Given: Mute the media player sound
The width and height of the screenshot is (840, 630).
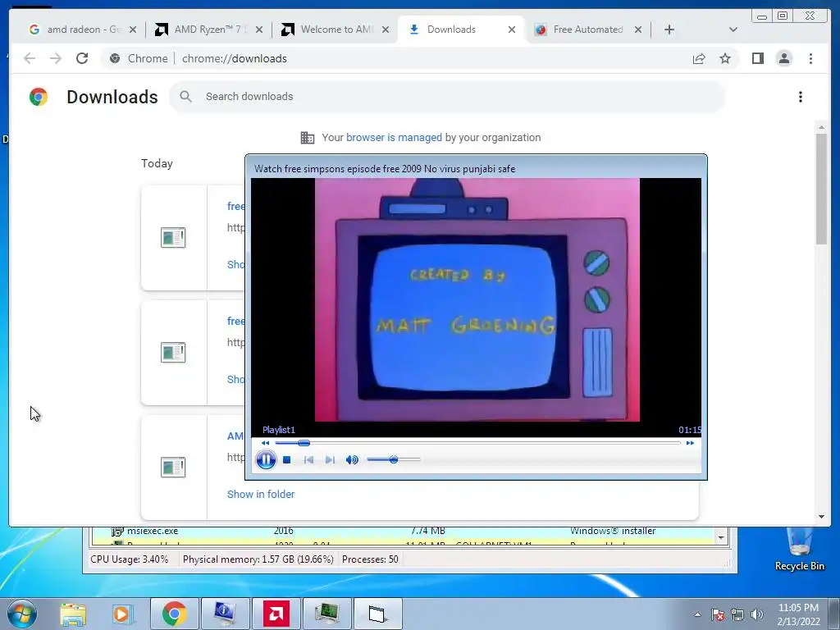Looking at the screenshot, I should 352,459.
